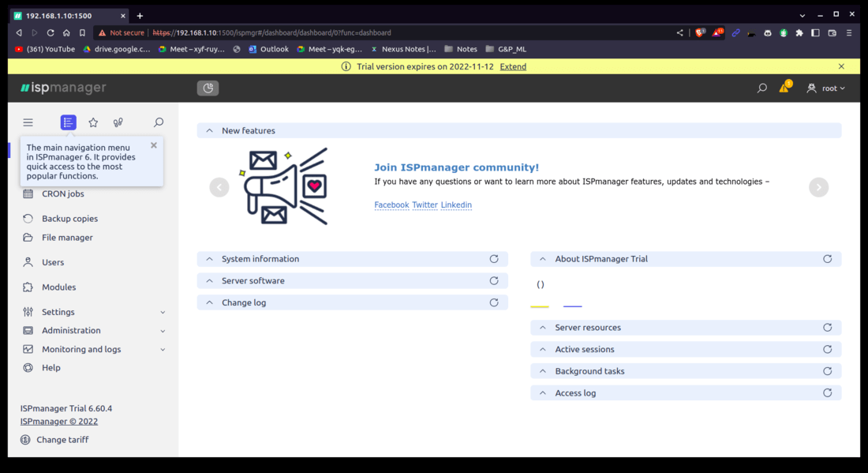868x473 pixels.
Task: Open the Notes bookmarks folder
Action: coord(461,49)
